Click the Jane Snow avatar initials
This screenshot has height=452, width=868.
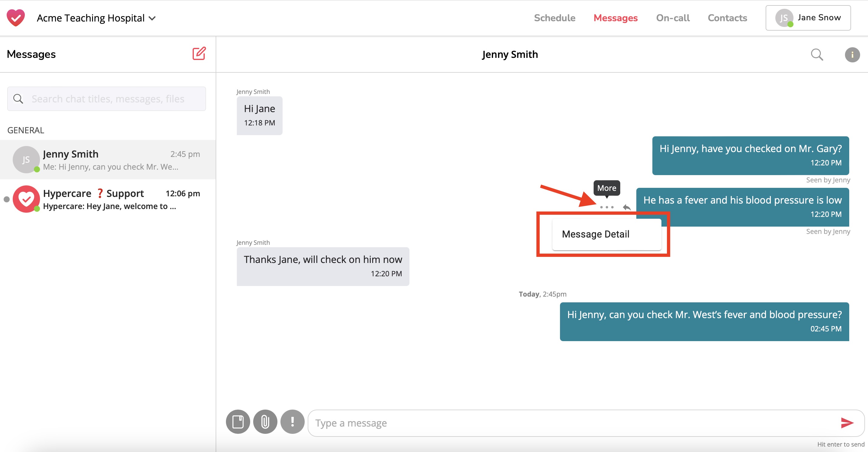(x=784, y=18)
